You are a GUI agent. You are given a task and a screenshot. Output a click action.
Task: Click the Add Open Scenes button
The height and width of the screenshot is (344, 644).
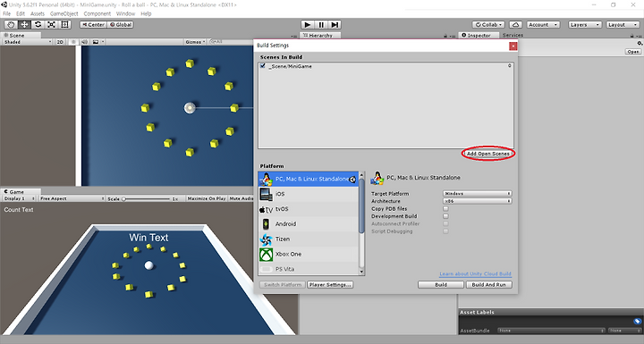[488, 154]
